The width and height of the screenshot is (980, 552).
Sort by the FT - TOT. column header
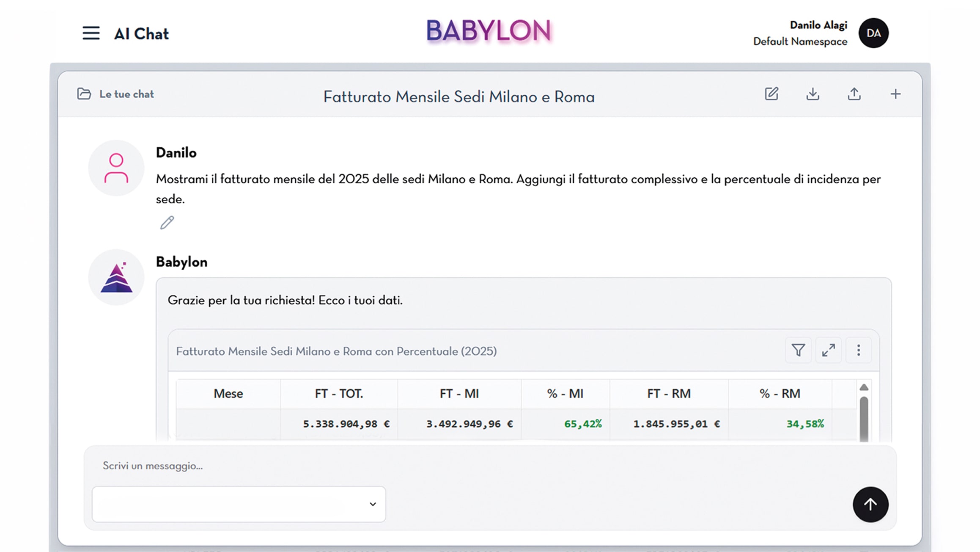pos(339,394)
